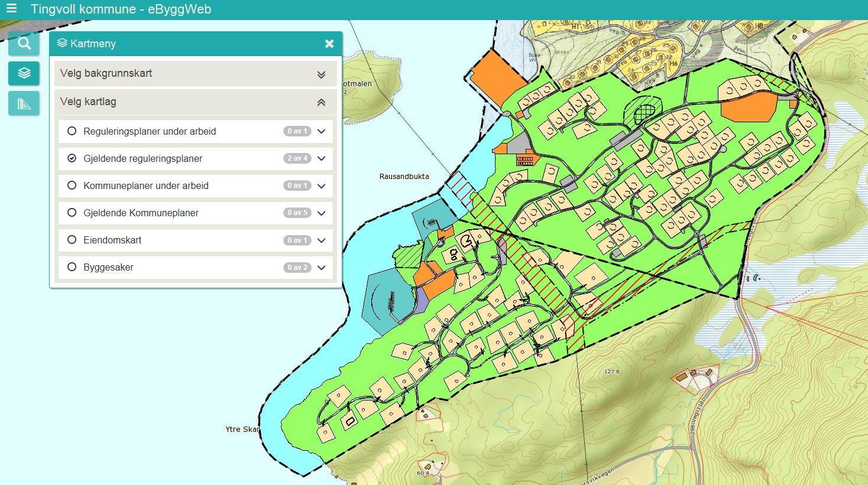Screen dimensions: 868x485
Task: Click the map layers tool button
Action: (x=24, y=73)
